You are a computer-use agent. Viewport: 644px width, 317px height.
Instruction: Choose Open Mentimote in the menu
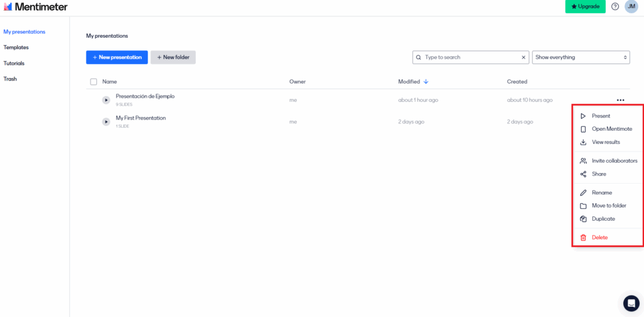click(x=611, y=129)
